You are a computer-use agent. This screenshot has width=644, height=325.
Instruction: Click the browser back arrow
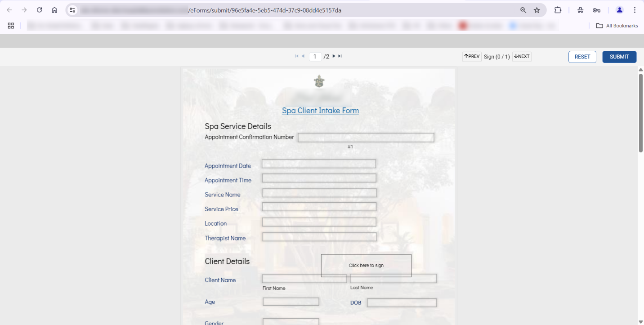(x=9, y=10)
